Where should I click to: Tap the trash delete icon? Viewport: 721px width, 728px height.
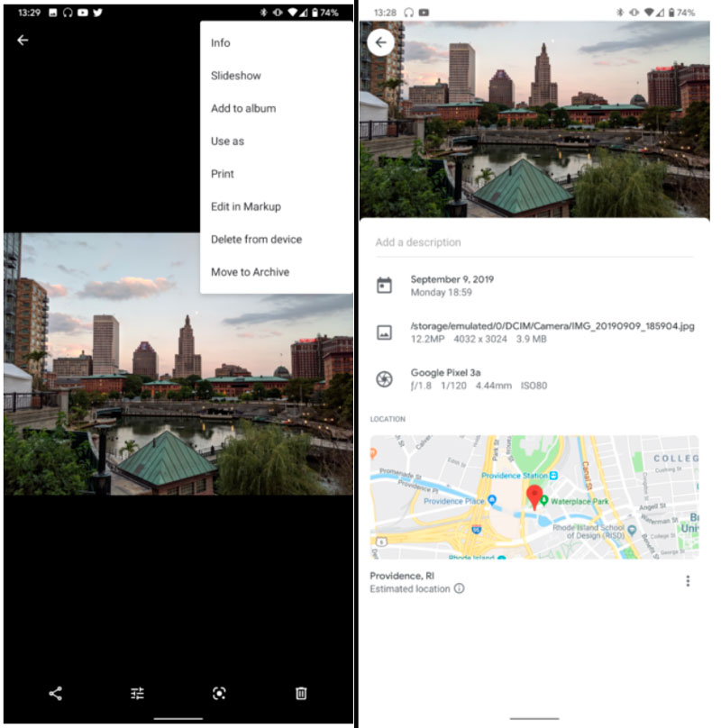tap(301, 693)
